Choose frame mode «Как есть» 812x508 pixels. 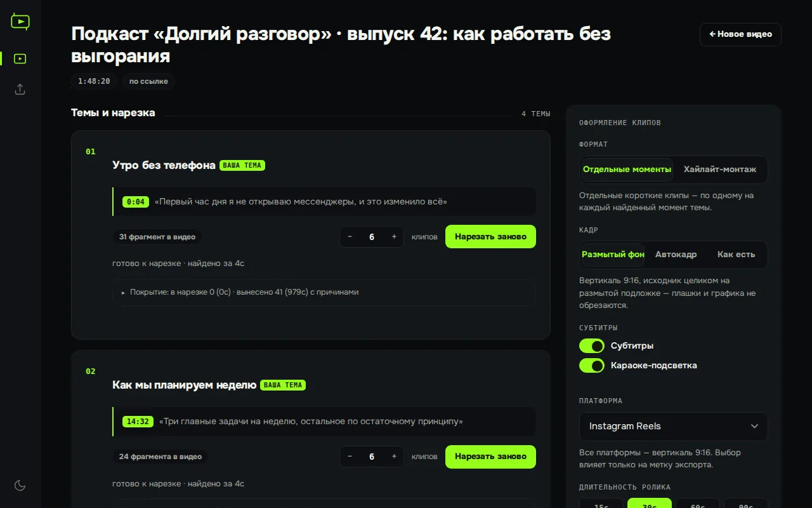[736, 255]
